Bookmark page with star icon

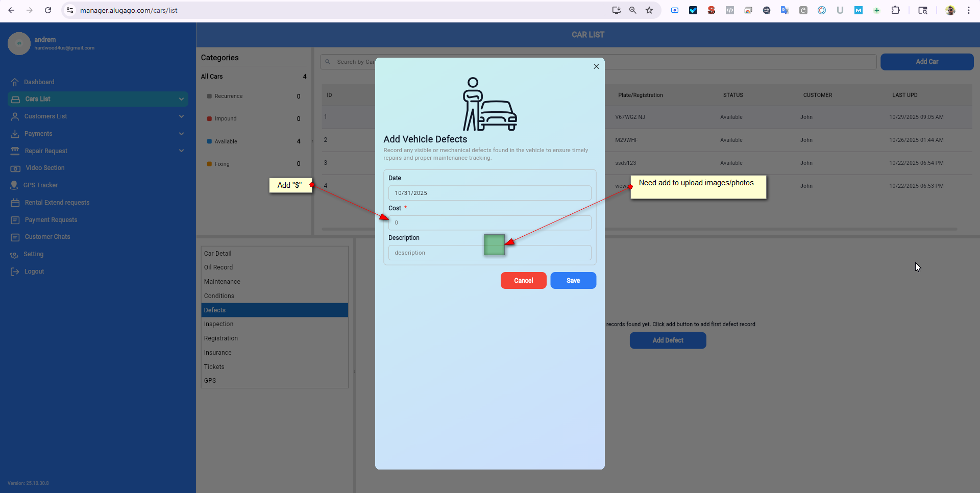coord(649,10)
